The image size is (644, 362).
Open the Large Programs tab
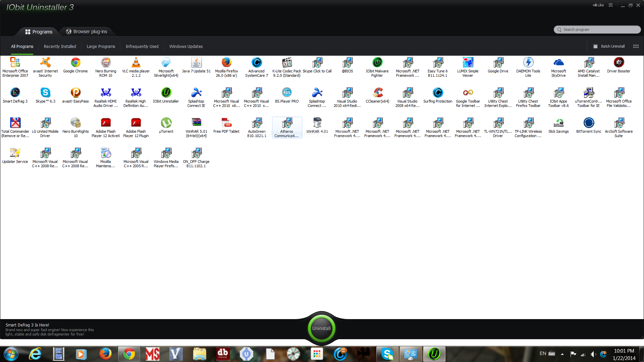pyautogui.click(x=101, y=47)
